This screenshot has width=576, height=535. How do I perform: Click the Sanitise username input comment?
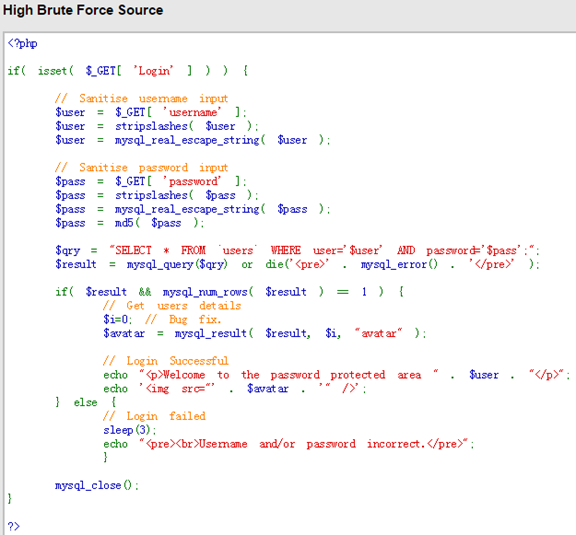(141, 98)
